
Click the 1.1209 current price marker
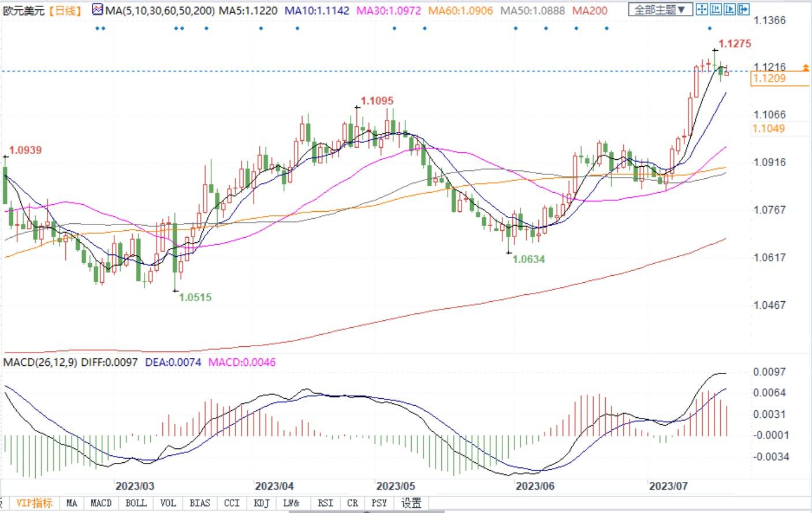(x=769, y=78)
